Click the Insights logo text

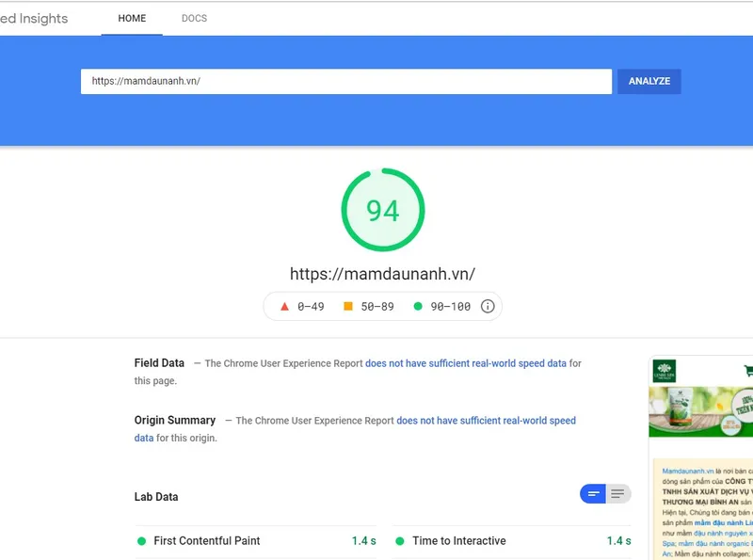pos(34,19)
